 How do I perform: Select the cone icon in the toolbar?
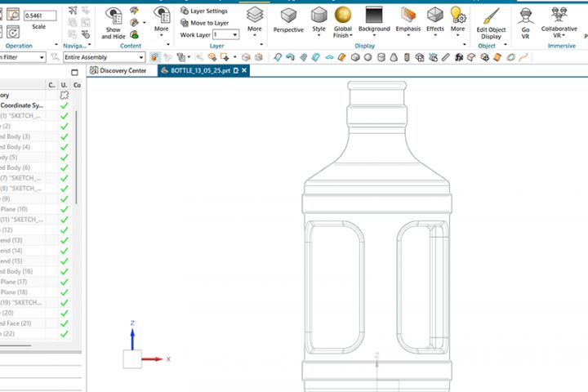394,57
